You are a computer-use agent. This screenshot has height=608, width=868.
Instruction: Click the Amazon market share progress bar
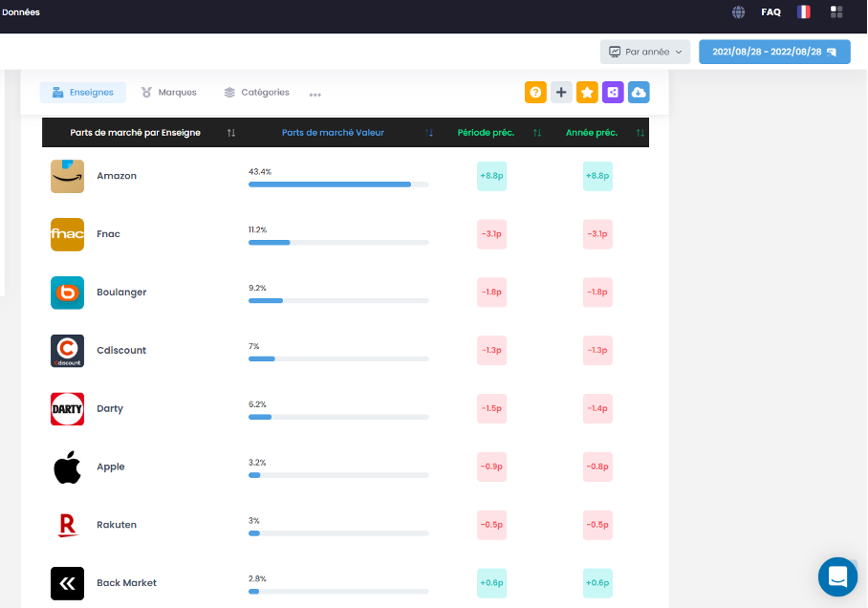coord(338,184)
